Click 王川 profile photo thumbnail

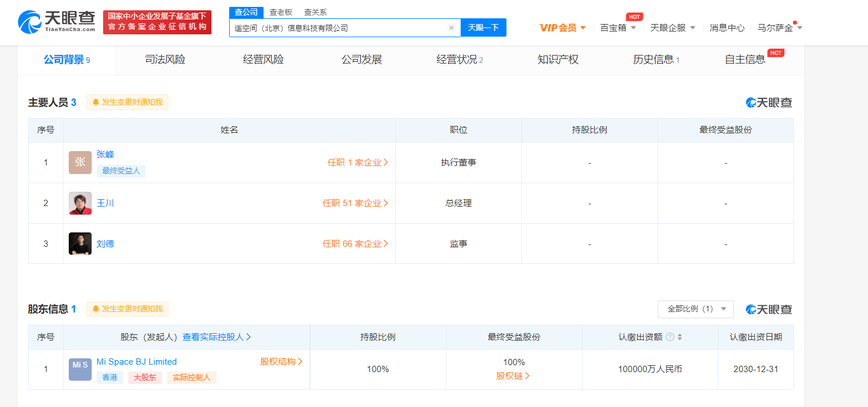pos(80,203)
